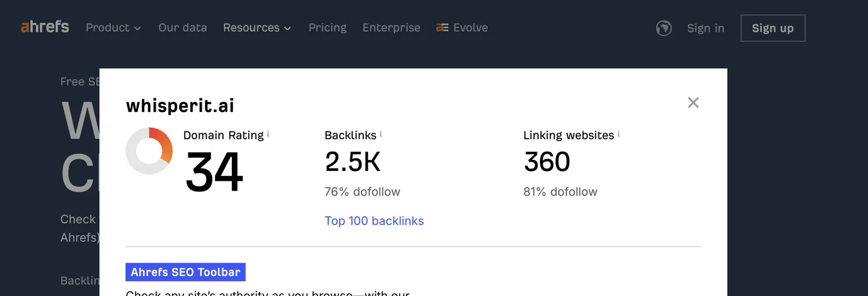Open the Our data page
Image resolution: width=868 pixels, height=296 pixels.
[x=182, y=28]
